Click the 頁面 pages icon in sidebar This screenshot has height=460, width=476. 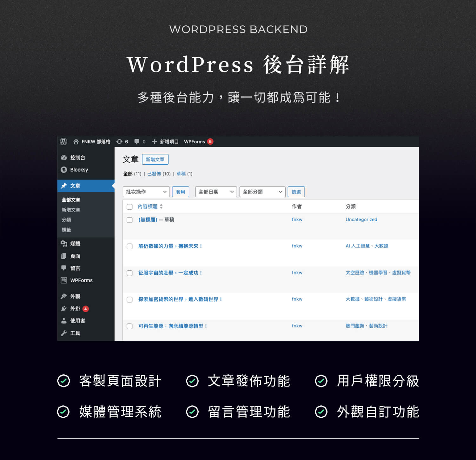[64, 256]
